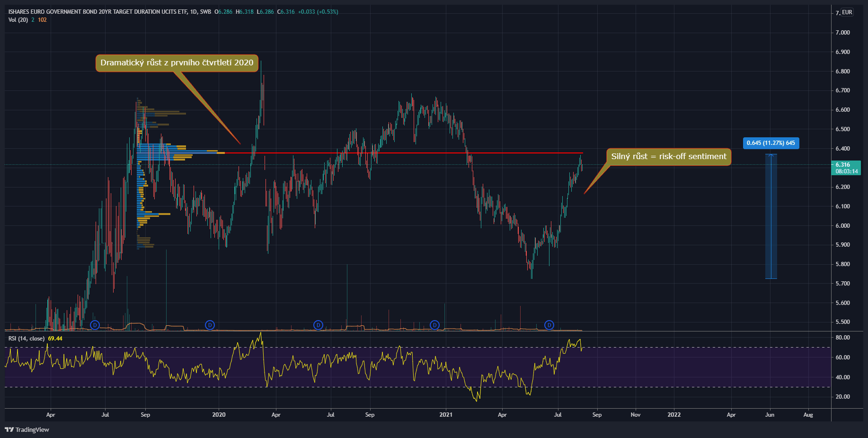
Task: Select the Vol (20) indicator legend
Action: (x=18, y=20)
